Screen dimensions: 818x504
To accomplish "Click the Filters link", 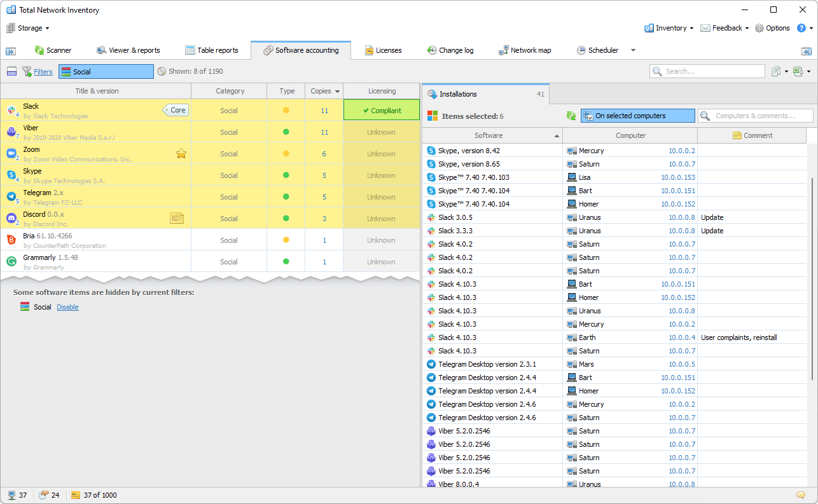I will 43,72.
